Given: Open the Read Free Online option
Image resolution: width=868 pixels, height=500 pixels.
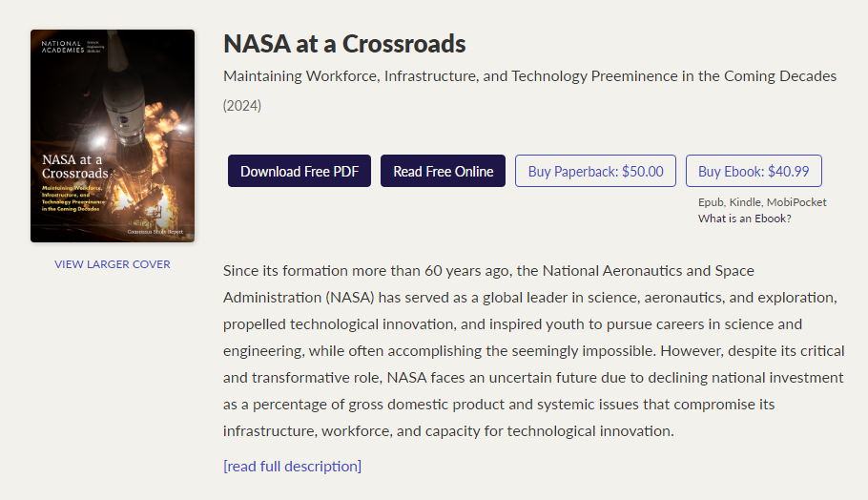Looking at the screenshot, I should [443, 171].
